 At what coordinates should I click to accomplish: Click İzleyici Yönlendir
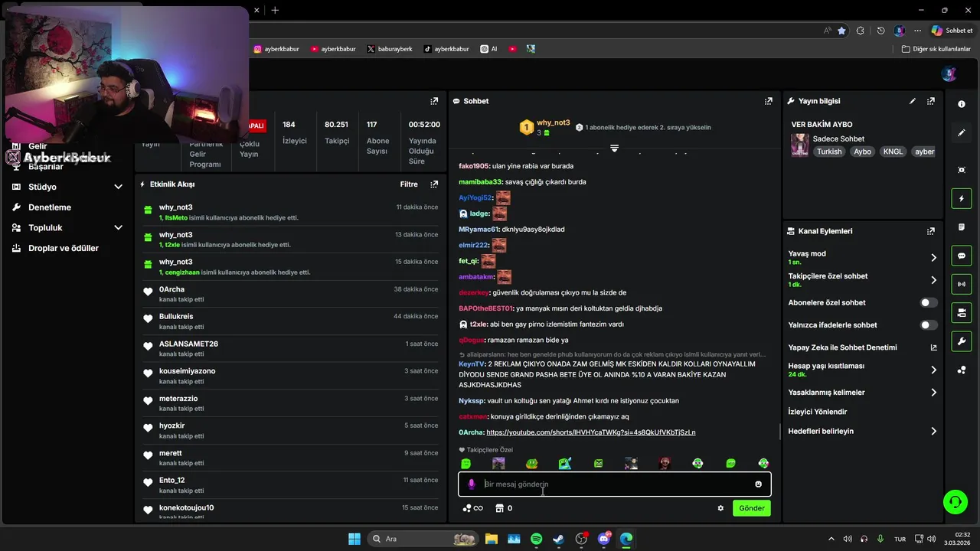point(818,412)
